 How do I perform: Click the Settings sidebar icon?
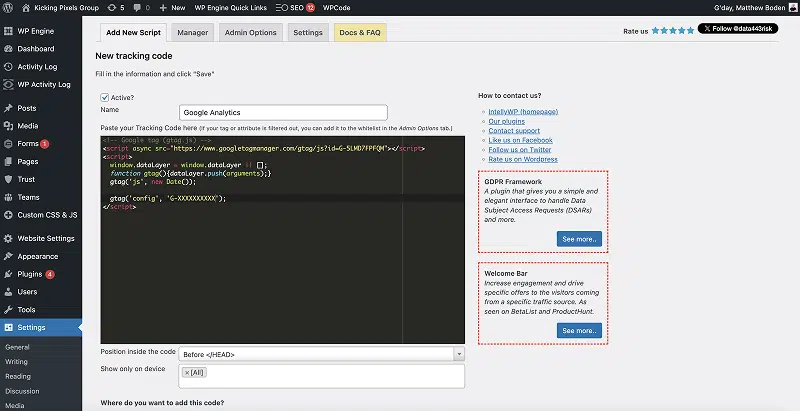point(8,328)
